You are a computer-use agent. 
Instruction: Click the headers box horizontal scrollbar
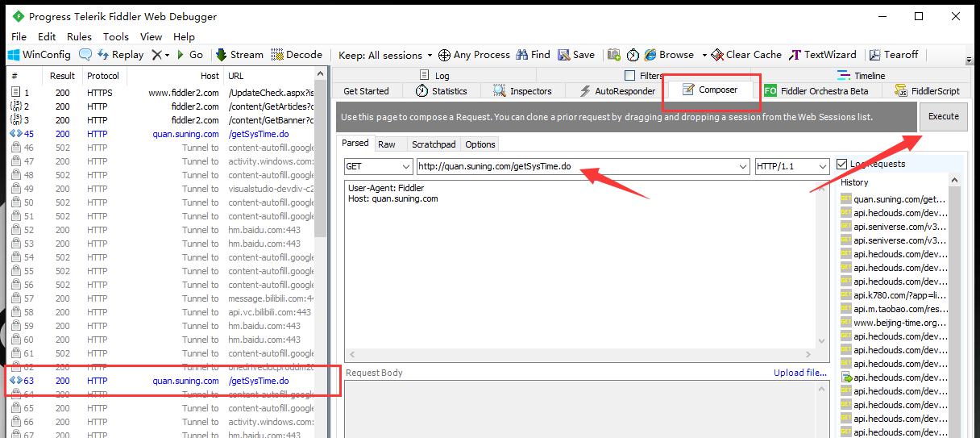click(580, 355)
